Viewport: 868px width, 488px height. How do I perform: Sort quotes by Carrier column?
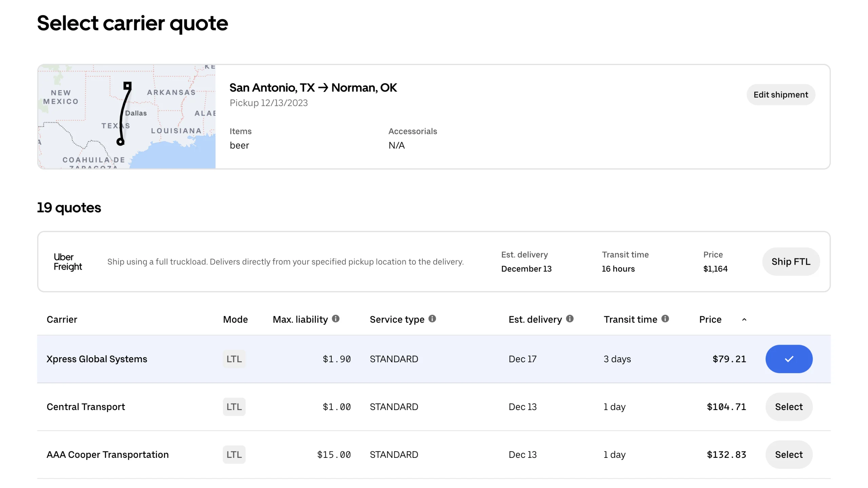(x=62, y=319)
